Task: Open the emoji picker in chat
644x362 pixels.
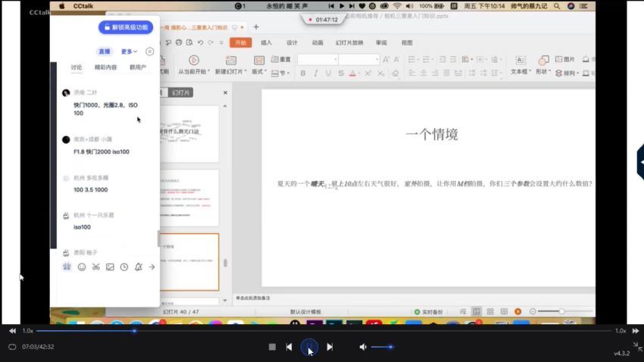Action: (x=82, y=267)
